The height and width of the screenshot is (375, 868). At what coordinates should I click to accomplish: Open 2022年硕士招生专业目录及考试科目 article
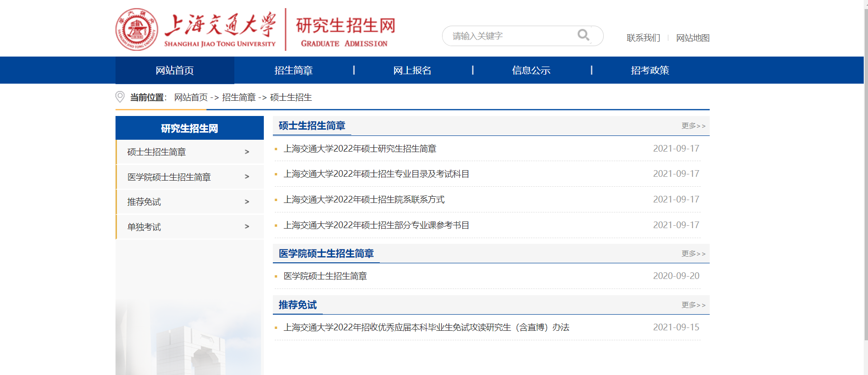tap(376, 174)
